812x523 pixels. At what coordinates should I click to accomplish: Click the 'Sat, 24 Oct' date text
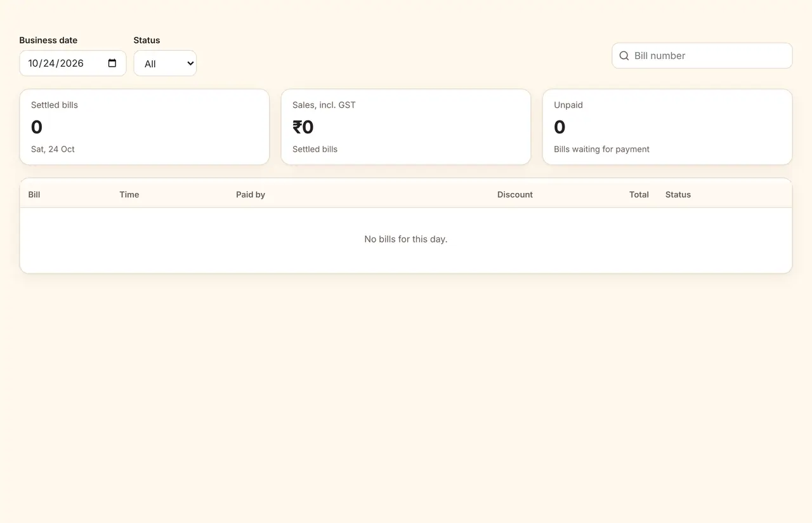pyautogui.click(x=53, y=149)
